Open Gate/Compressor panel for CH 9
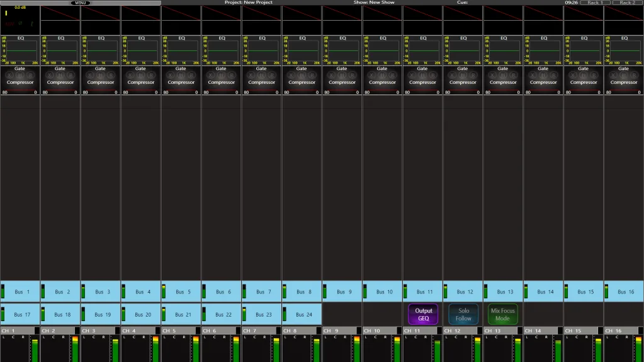The width and height of the screenshot is (644, 362). click(342, 80)
